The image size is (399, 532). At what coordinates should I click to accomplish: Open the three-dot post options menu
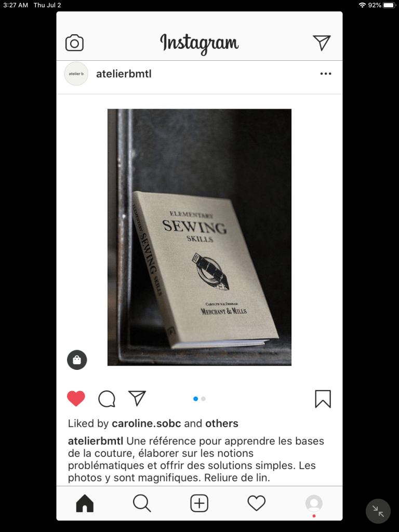click(326, 74)
